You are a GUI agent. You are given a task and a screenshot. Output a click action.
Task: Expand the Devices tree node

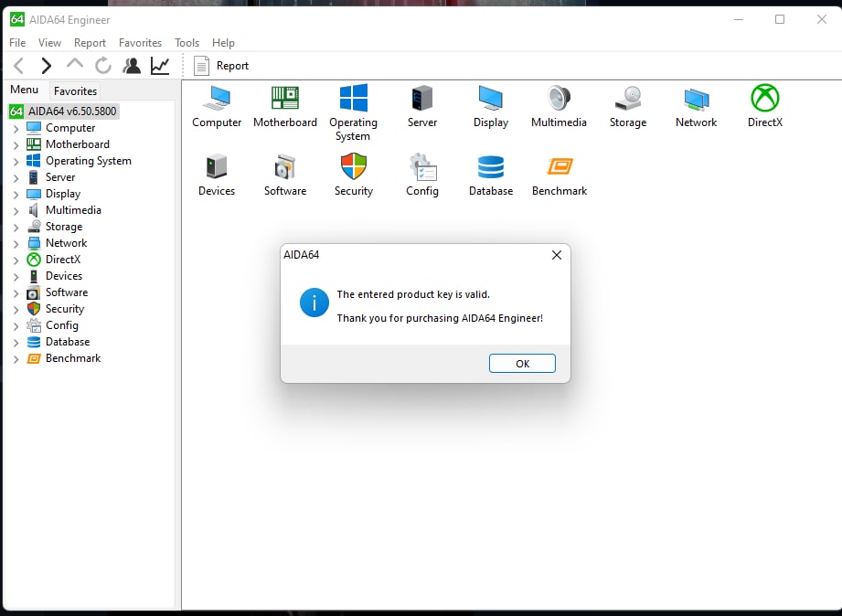click(16, 277)
